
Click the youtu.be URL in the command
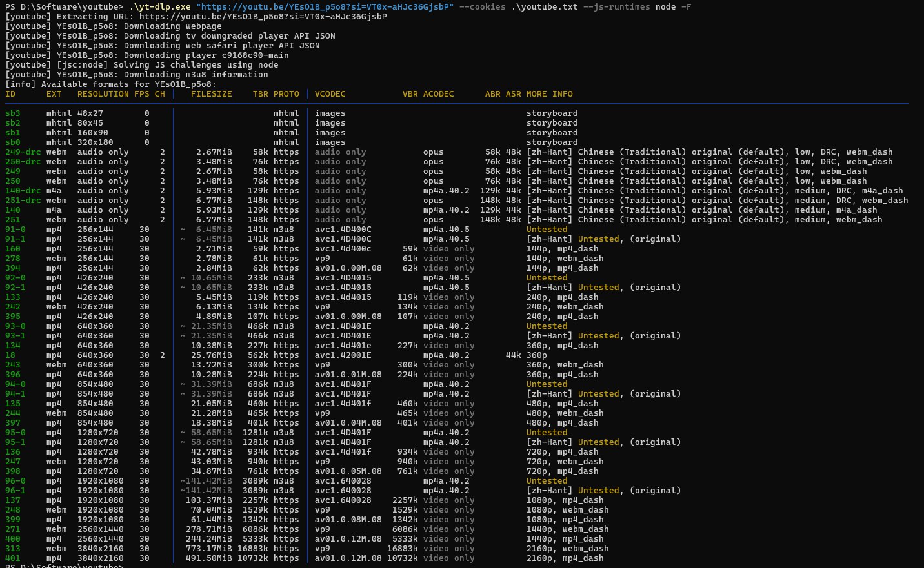click(x=325, y=6)
